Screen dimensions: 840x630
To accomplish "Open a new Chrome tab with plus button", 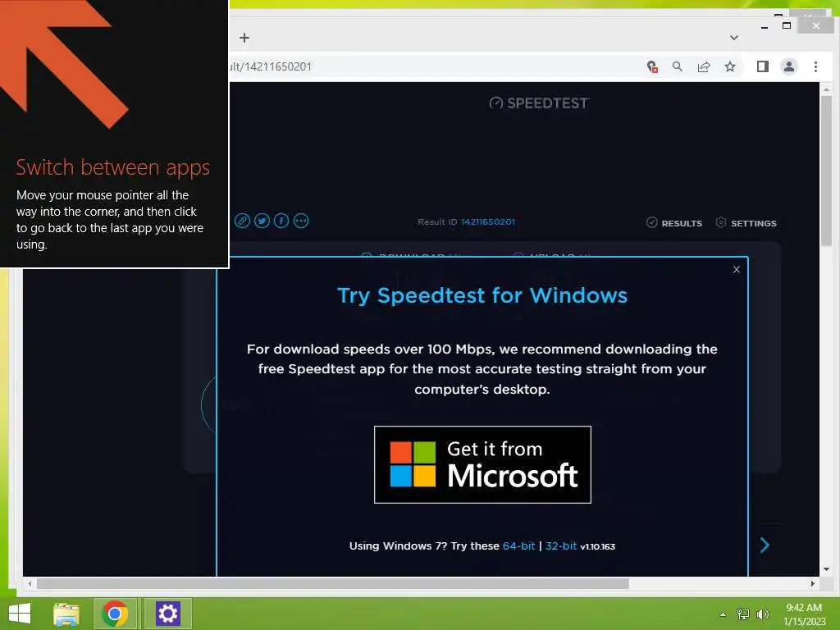I will (244, 38).
